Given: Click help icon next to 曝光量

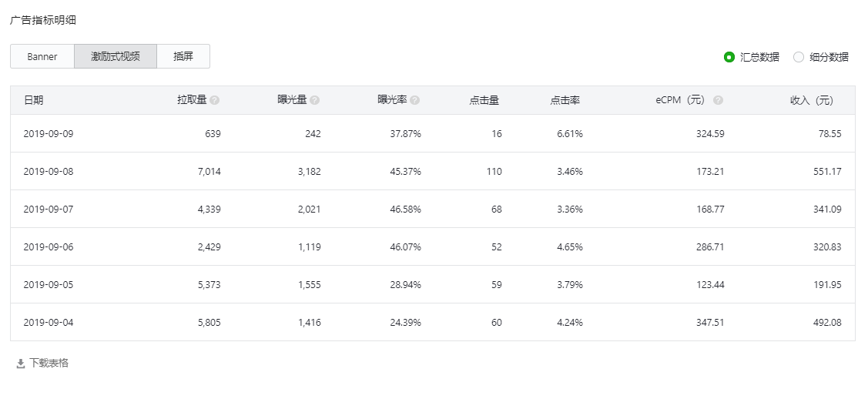Looking at the screenshot, I should tap(315, 100).
